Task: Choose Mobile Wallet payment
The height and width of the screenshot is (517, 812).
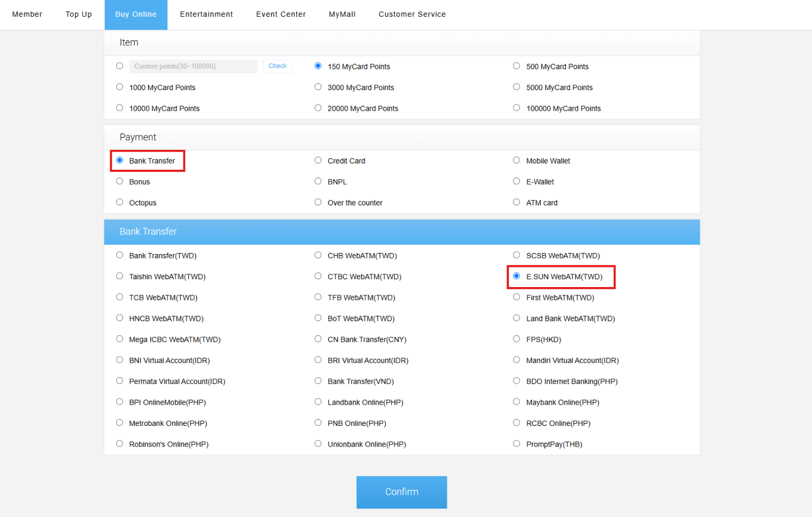Action: [516, 161]
